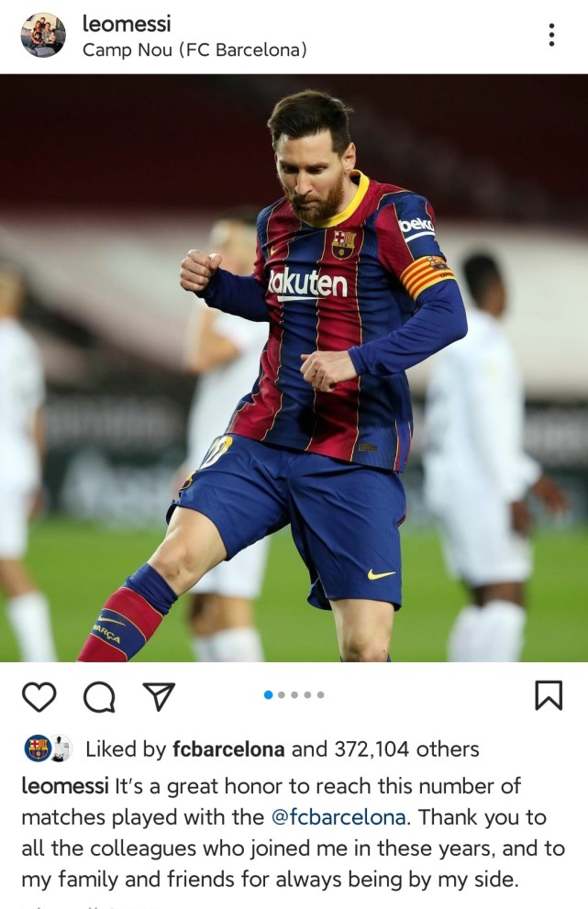The width and height of the screenshot is (588, 909).
Task: Save post with bookmark icon
Action: (x=548, y=695)
